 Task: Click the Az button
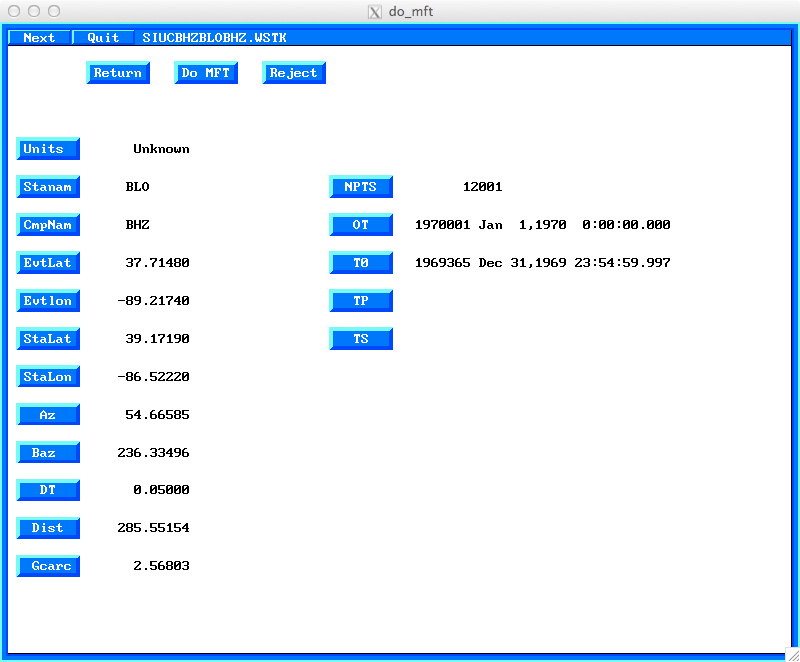coord(48,415)
